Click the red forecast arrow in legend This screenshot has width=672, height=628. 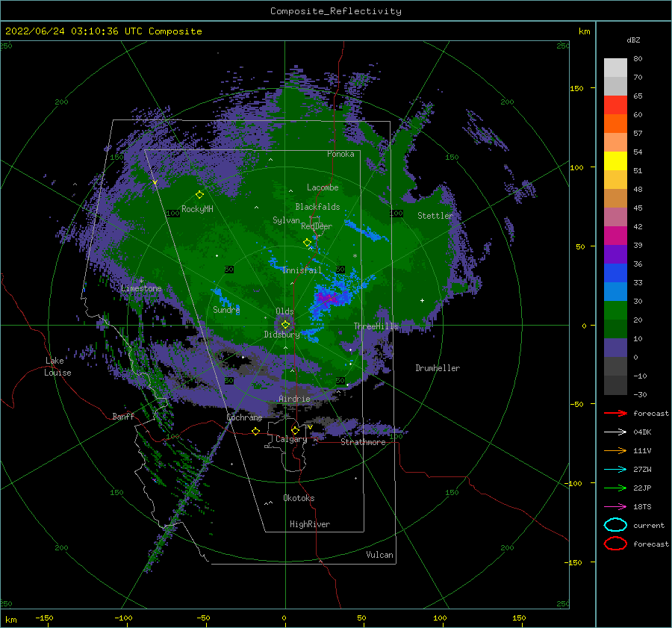(615, 413)
